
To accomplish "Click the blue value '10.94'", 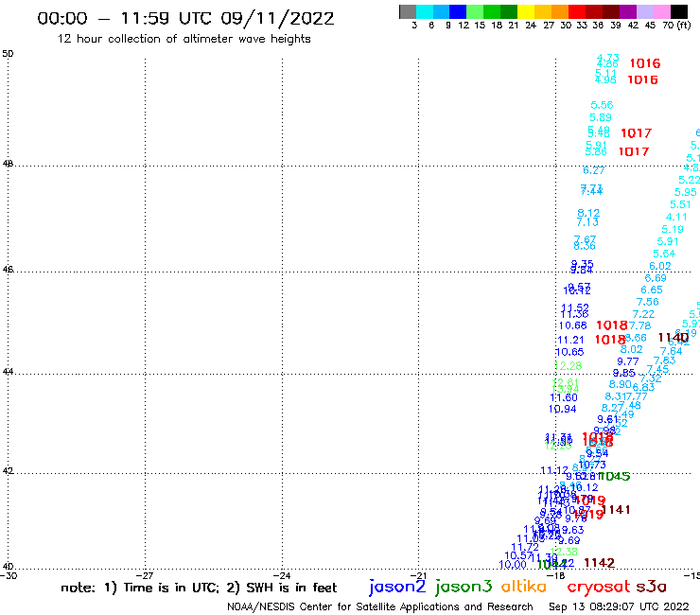I will point(563,409).
